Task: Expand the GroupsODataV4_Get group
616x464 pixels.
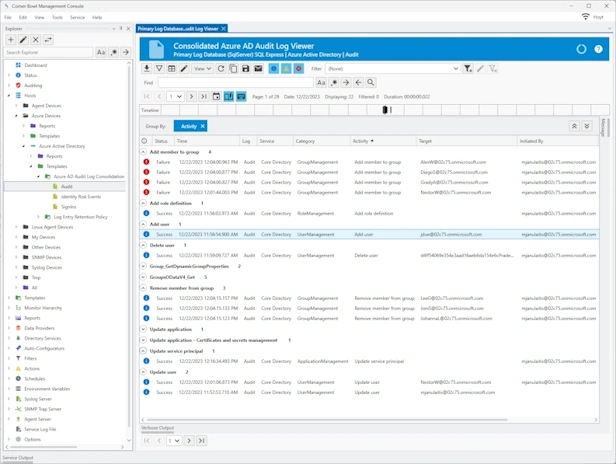Action: pyautogui.click(x=143, y=277)
